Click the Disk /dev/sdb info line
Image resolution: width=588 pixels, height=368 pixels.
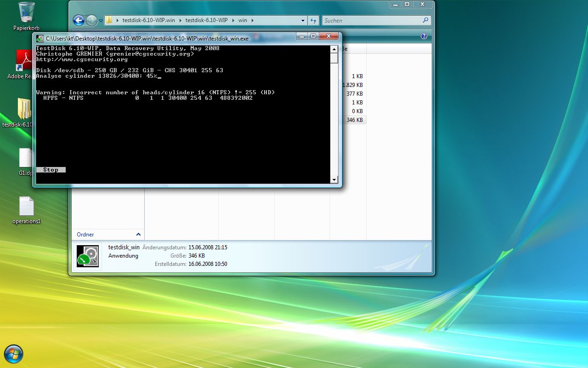(130, 70)
